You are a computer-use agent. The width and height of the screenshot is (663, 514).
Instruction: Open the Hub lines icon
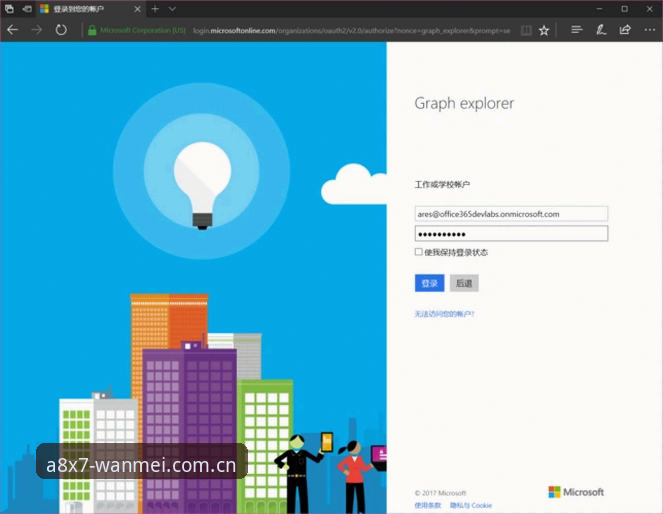click(576, 30)
